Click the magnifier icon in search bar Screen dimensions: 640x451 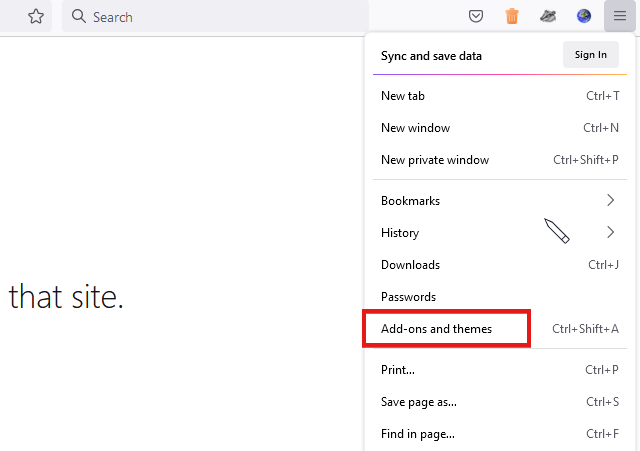78,16
